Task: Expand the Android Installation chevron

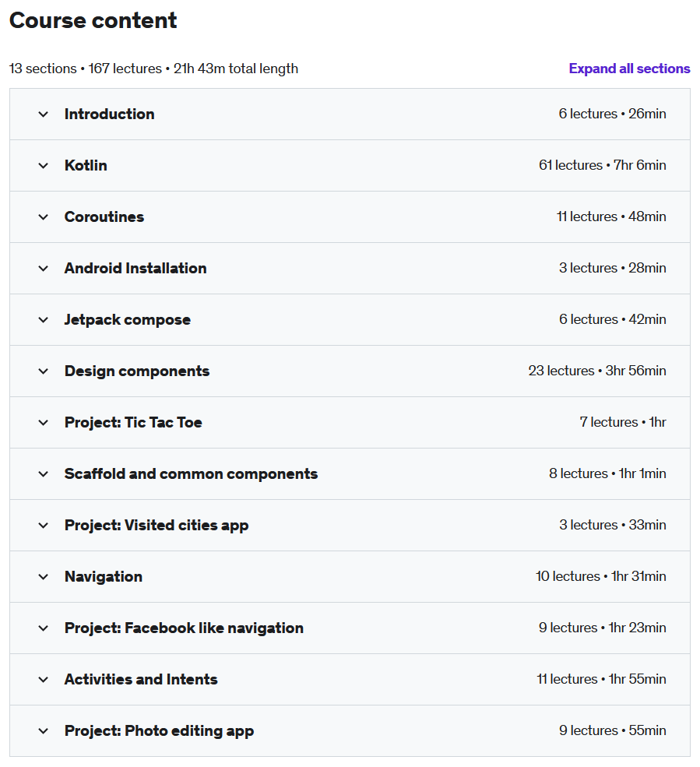Action: click(x=44, y=269)
